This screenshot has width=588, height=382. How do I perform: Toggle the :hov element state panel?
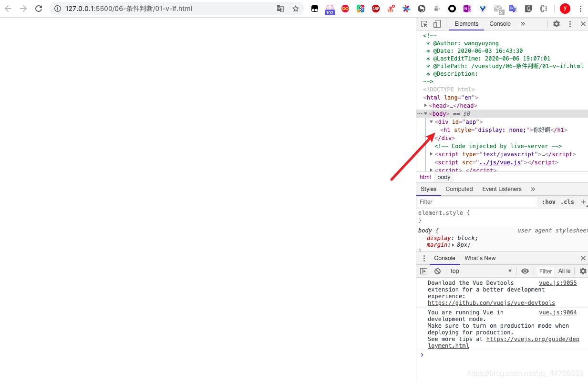pyautogui.click(x=548, y=202)
